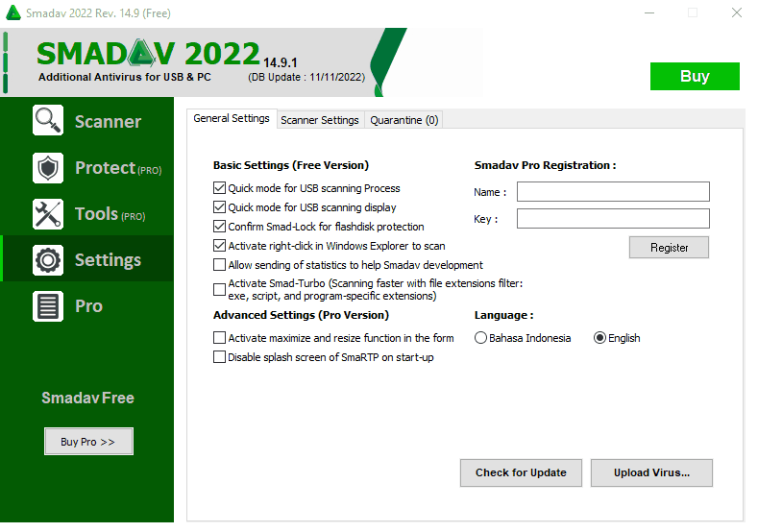The height and width of the screenshot is (532, 758).
Task: Click Buy Pro >> button
Action: [88, 442]
